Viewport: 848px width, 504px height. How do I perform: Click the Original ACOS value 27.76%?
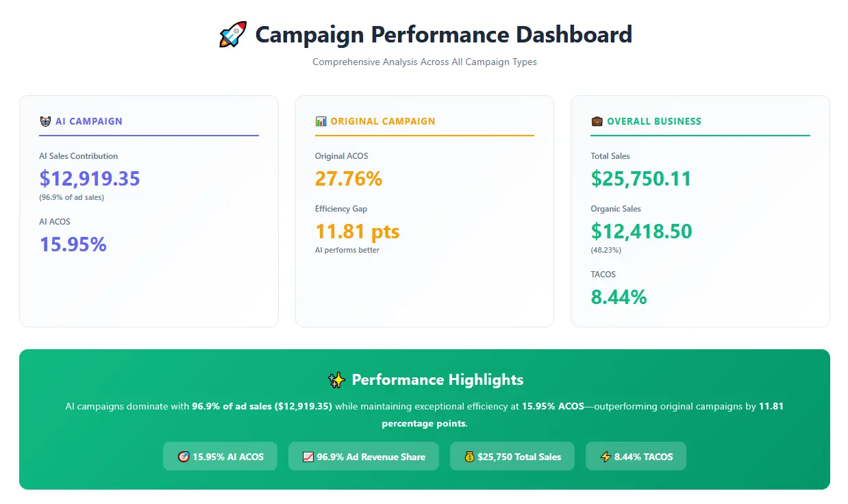click(x=349, y=179)
